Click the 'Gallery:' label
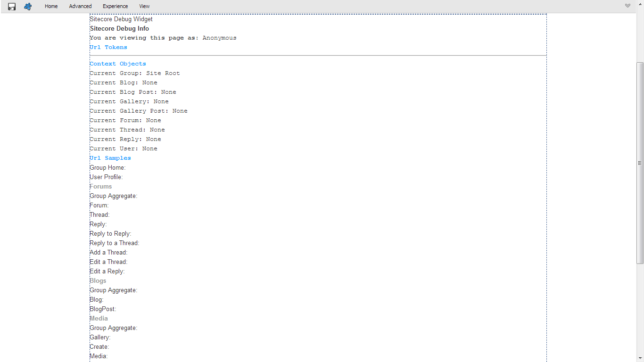Image resolution: width=644 pixels, height=362 pixels. (100, 337)
